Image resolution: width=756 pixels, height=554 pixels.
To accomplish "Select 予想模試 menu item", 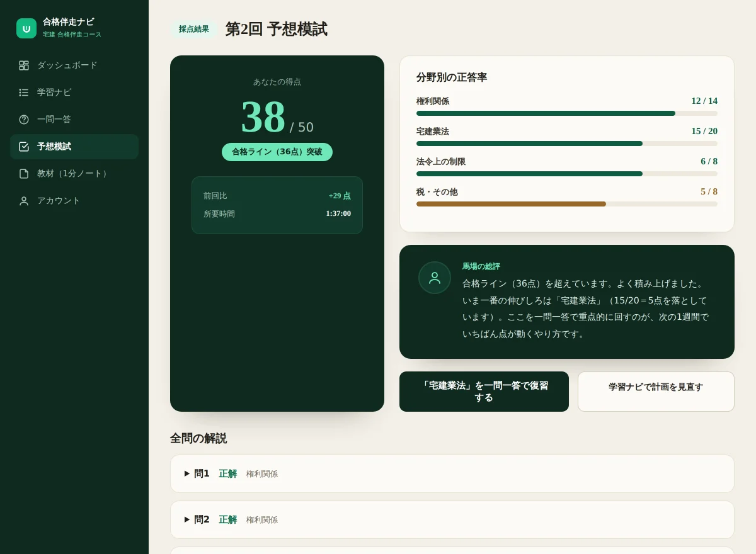I will pos(74,147).
